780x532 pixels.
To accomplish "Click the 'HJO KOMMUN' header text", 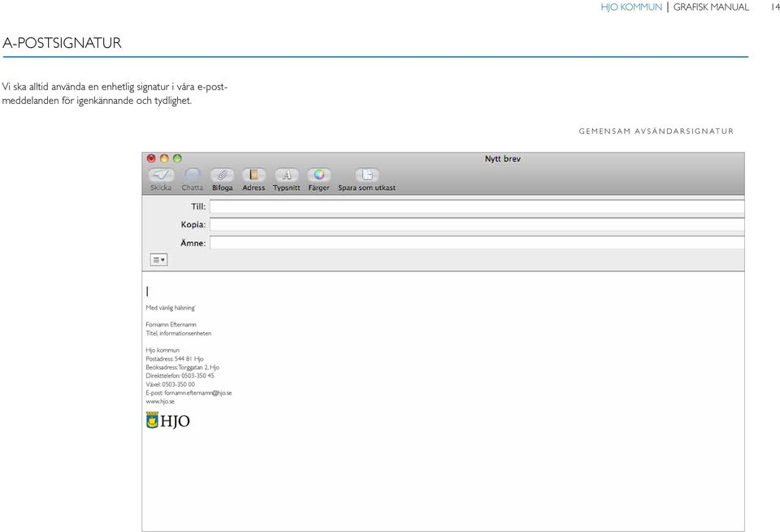I will tap(631, 7).
